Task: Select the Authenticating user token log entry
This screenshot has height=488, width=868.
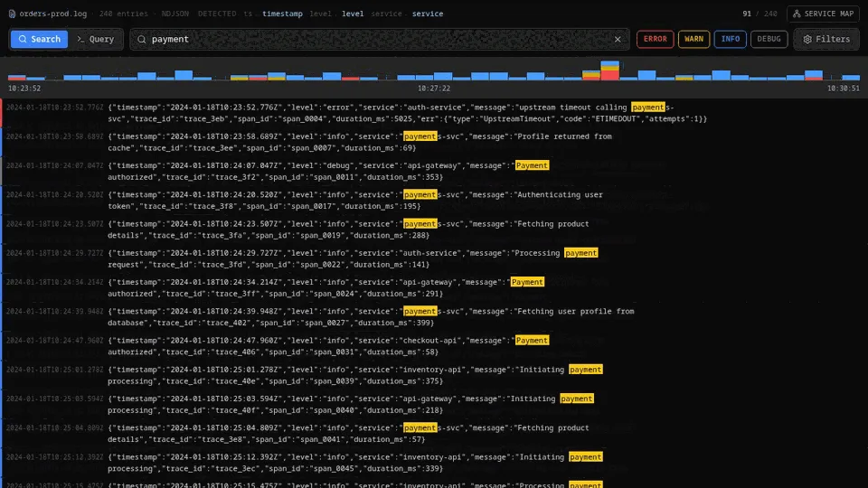Action: click(x=434, y=201)
